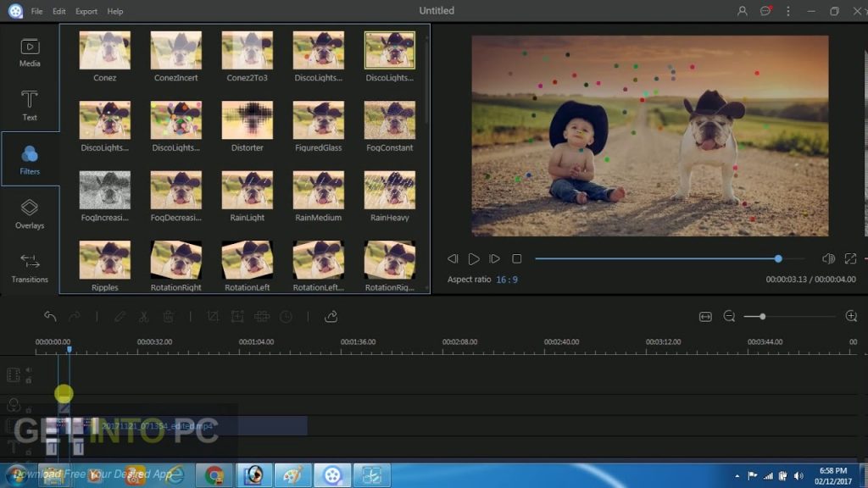Apply the FogConstant filter
Screen dimensions: 868x488
pyautogui.click(x=390, y=120)
